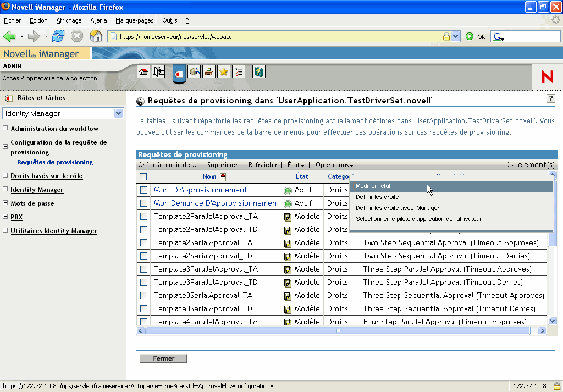The height and width of the screenshot is (392, 563).
Task: Expand Administration du workflow
Action: pyautogui.click(x=5, y=128)
